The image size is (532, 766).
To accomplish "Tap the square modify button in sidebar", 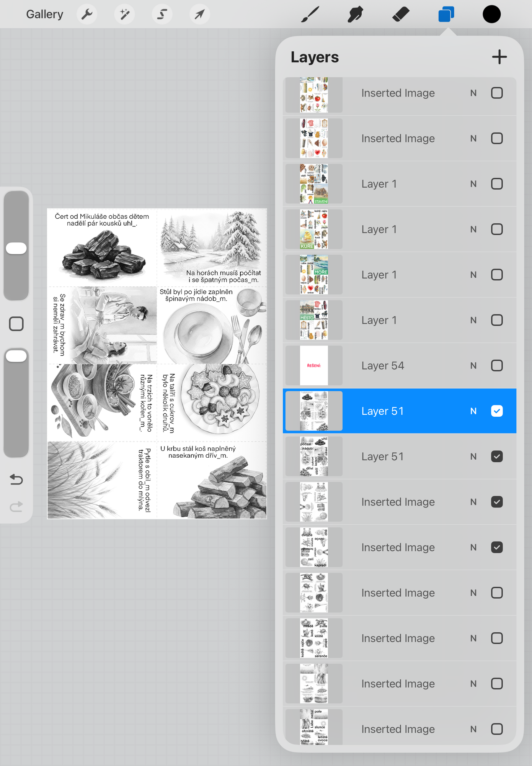I will [x=16, y=324].
